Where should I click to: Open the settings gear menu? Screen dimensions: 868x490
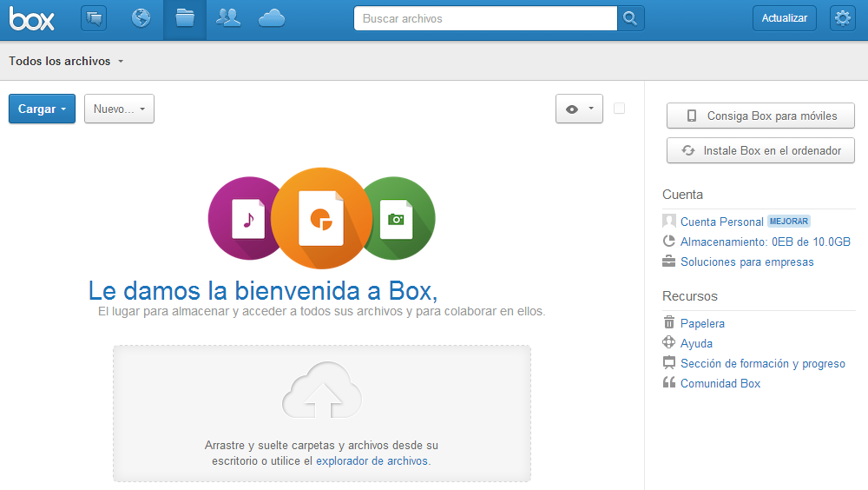842,18
